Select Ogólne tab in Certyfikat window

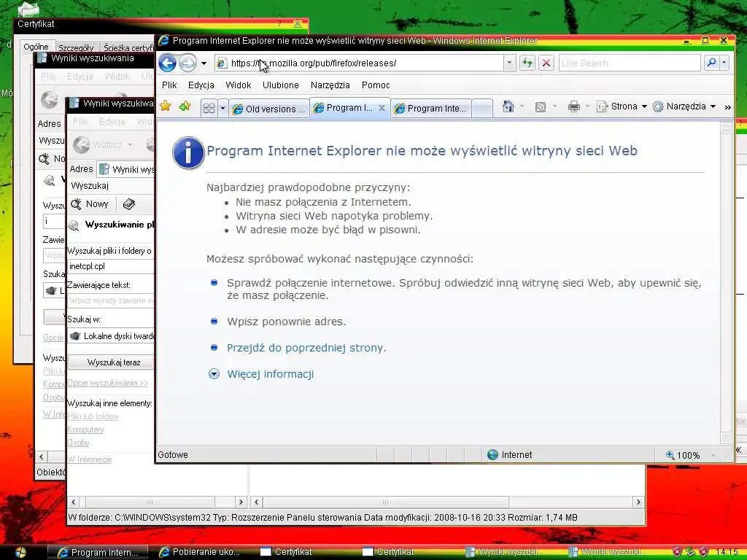(x=36, y=47)
